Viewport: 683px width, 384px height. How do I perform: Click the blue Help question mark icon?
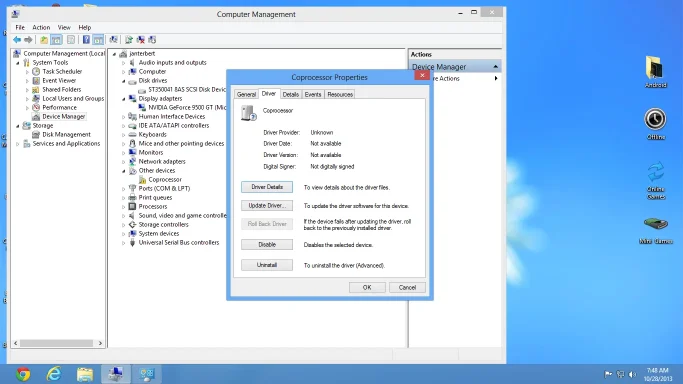[x=86, y=40]
